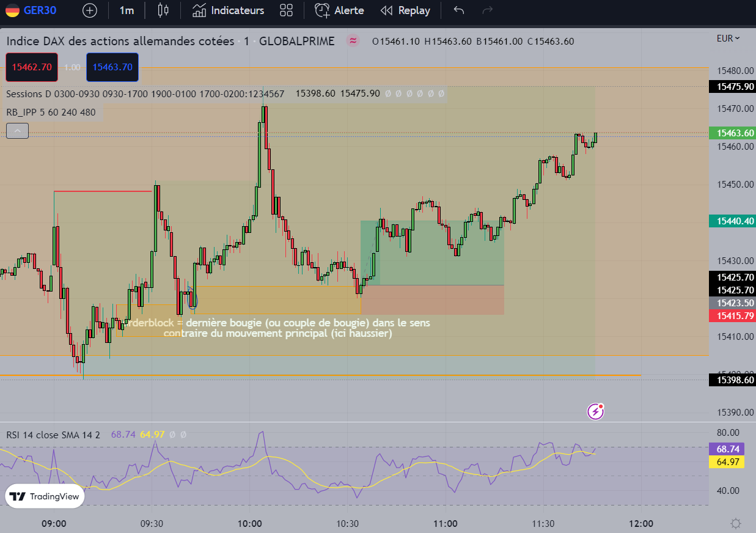
Task: Click the add symbol plus icon
Action: pyautogui.click(x=90, y=10)
